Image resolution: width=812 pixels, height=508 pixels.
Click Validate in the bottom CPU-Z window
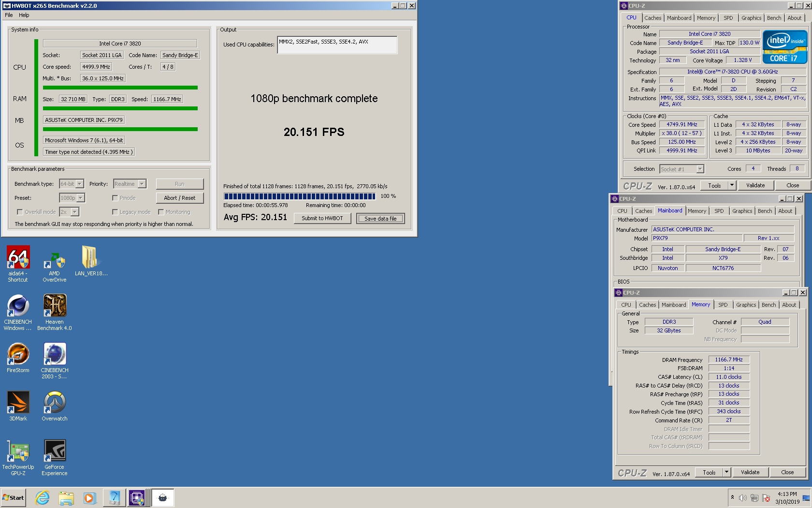tap(750, 472)
